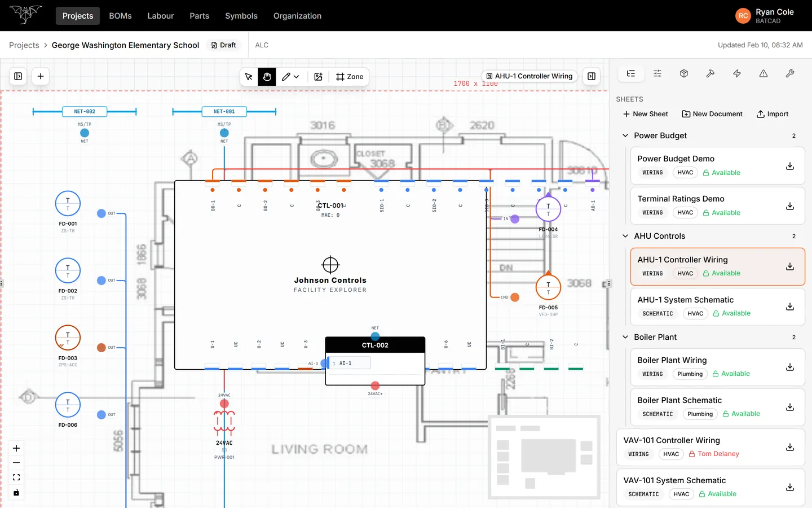Choose the pencil draw tool

click(286, 77)
